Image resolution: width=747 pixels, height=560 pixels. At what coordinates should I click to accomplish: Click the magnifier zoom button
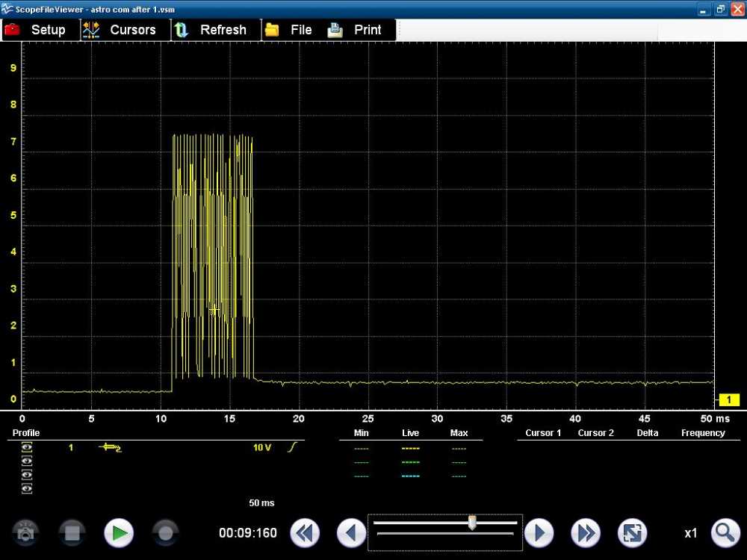point(725,533)
